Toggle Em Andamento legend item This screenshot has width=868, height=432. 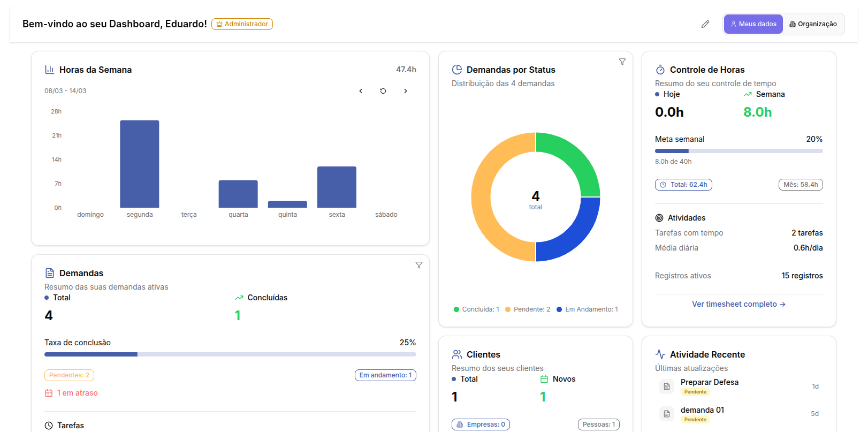click(x=587, y=309)
